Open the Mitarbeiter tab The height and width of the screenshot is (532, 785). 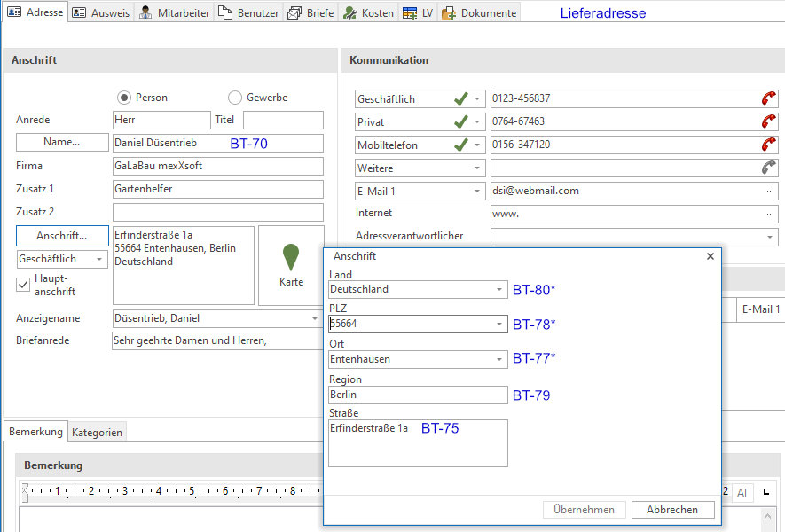tap(174, 12)
